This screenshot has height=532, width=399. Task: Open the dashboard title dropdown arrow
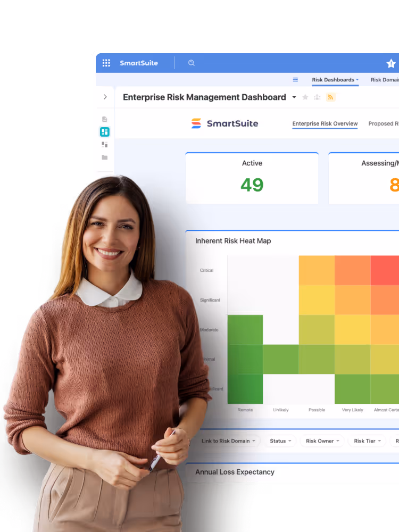[x=294, y=97]
